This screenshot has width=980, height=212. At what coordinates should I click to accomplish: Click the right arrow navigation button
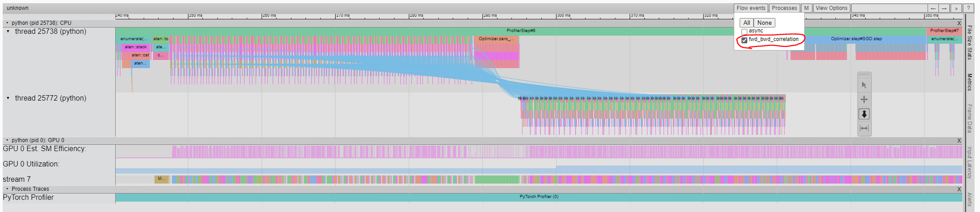point(944,8)
